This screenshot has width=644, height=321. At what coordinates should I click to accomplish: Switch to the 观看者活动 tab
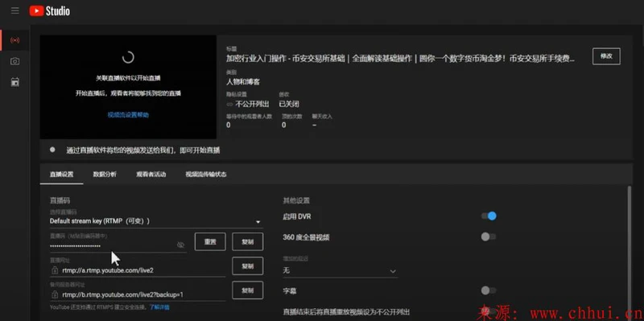coord(151,175)
